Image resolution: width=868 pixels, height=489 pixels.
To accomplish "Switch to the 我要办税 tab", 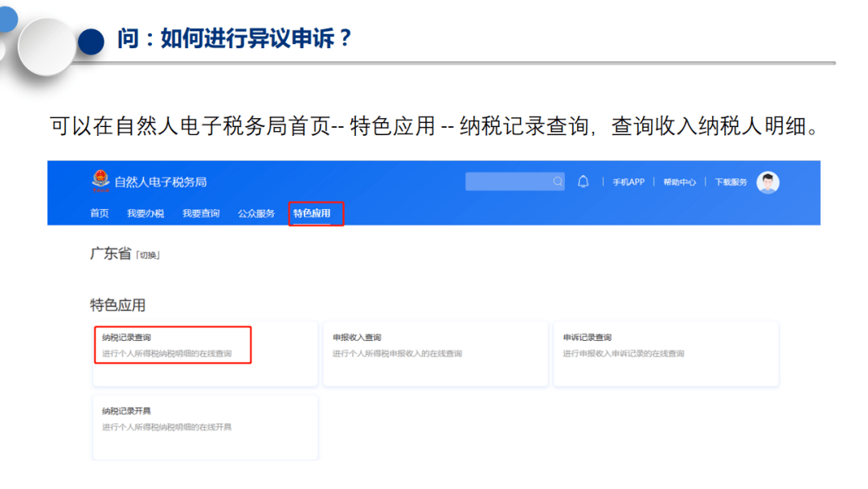I will point(145,213).
